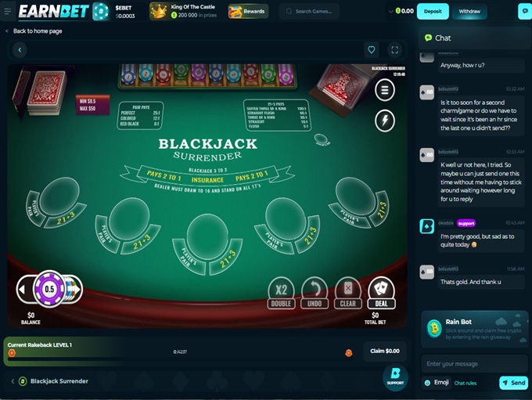Click the Deposit button
532x400 pixels.
[433, 11]
